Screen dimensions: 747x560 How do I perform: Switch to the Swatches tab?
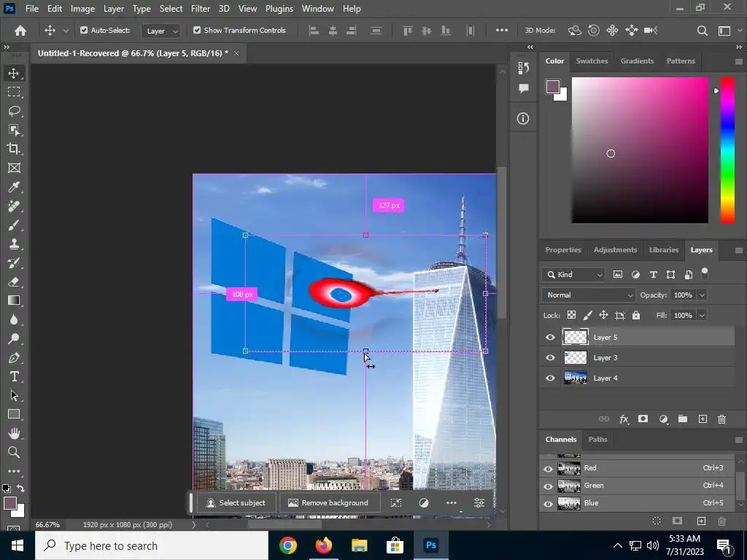pos(592,61)
